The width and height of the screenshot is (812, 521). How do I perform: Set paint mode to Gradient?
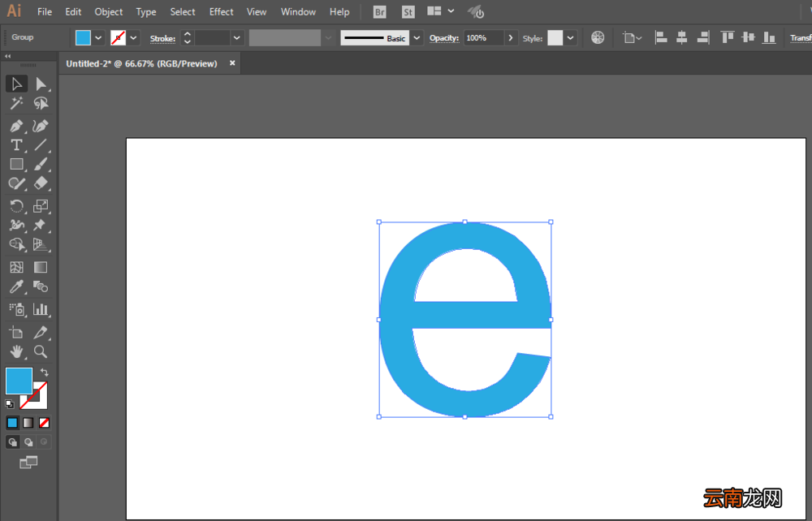click(x=28, y=423)
